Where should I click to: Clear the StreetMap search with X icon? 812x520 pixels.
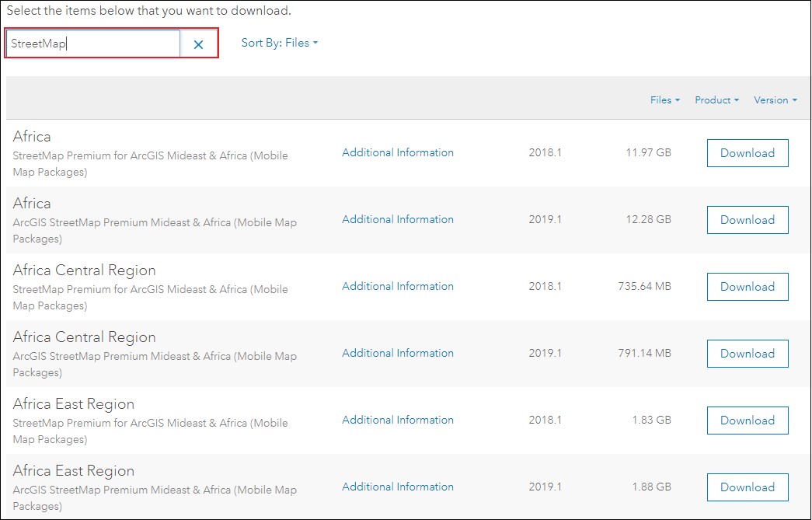[x=198, y=44]
